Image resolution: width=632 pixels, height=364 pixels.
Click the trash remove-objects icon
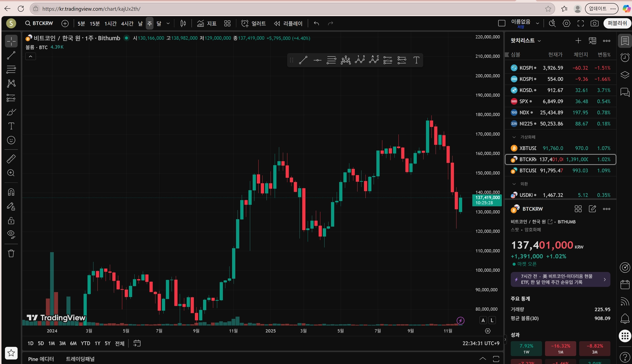tap(11, 253)
